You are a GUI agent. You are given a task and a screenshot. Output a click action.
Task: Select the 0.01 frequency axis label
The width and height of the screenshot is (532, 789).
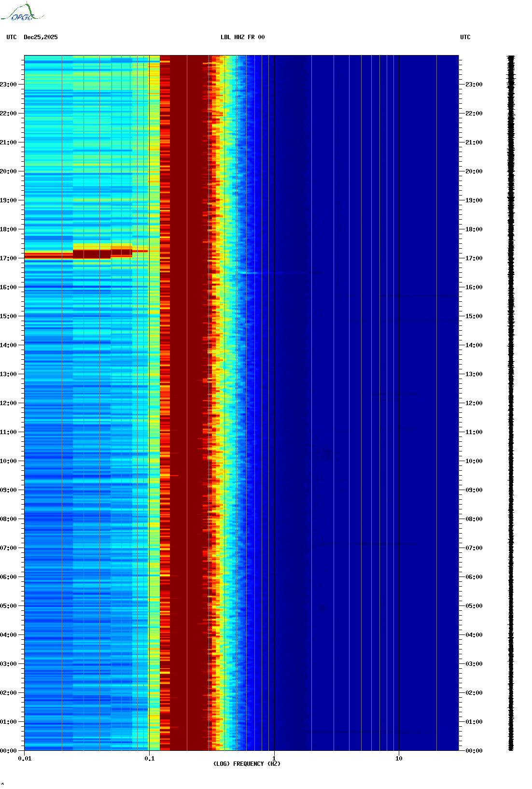(25, 759)
